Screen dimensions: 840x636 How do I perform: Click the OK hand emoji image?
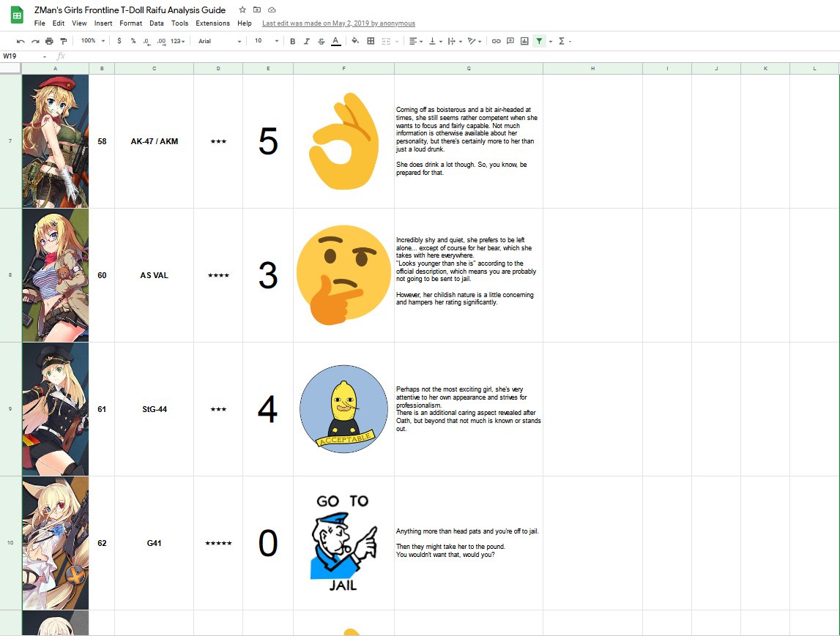343,141
